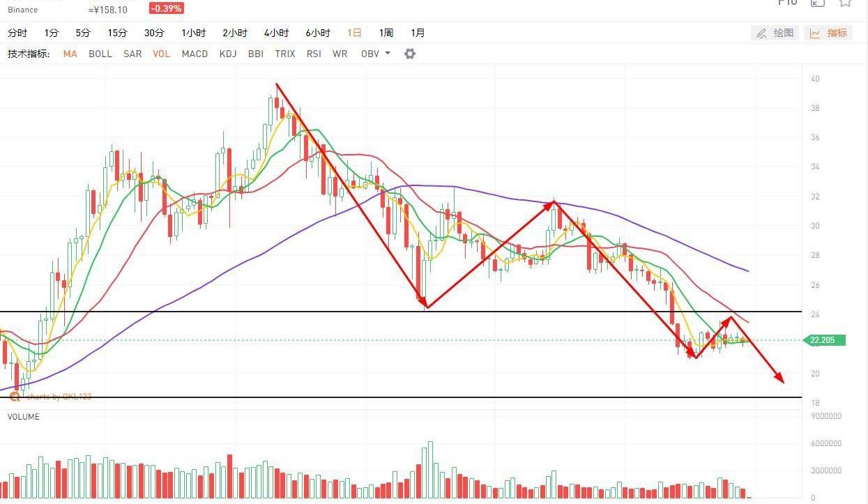868x504 pixels.
Task: Open the 指标 indicators button
Action: click(828, 33)
